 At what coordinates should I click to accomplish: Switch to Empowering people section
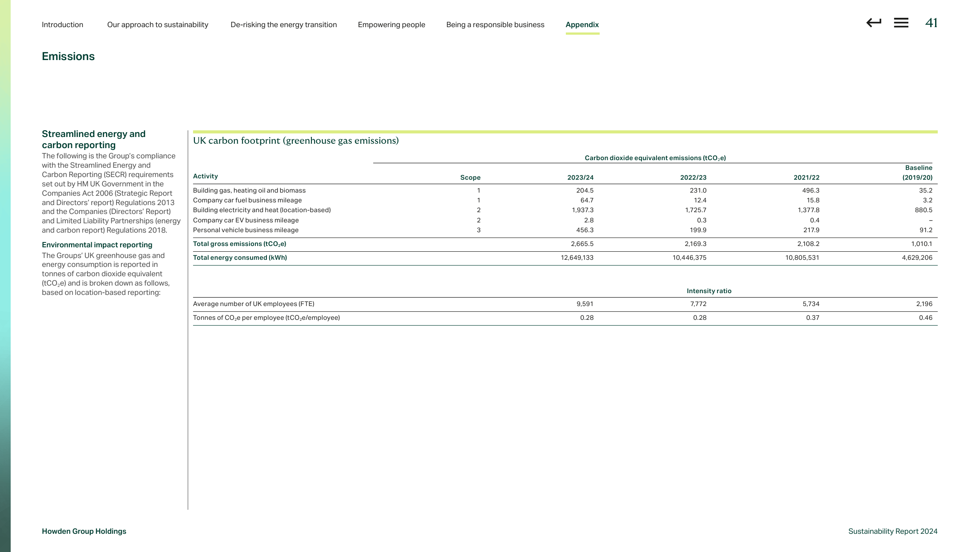pos(391,25)
